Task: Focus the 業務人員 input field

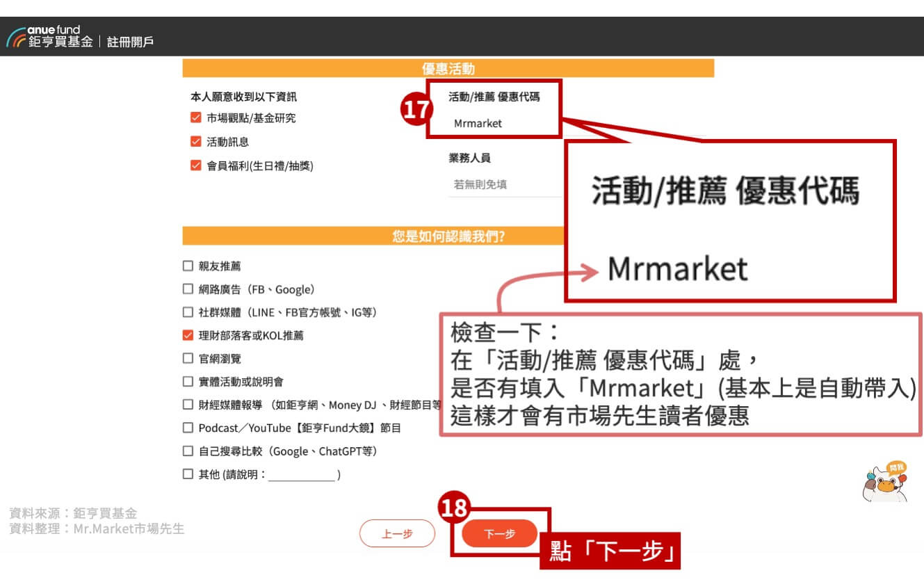Action: click(x=504, y=185)
